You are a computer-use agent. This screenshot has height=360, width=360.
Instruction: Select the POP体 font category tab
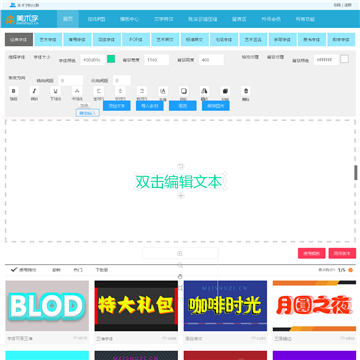136,39
